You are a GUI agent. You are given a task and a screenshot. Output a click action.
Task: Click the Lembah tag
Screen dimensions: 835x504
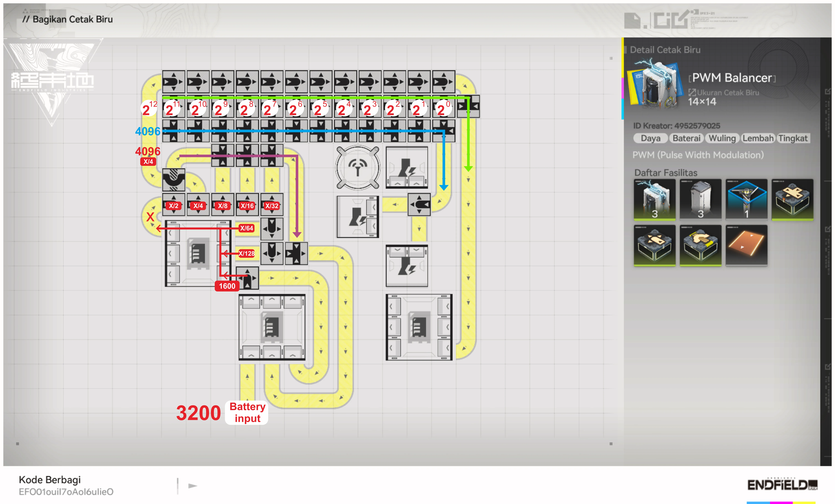pyautogui.click(x=758, y=138)
